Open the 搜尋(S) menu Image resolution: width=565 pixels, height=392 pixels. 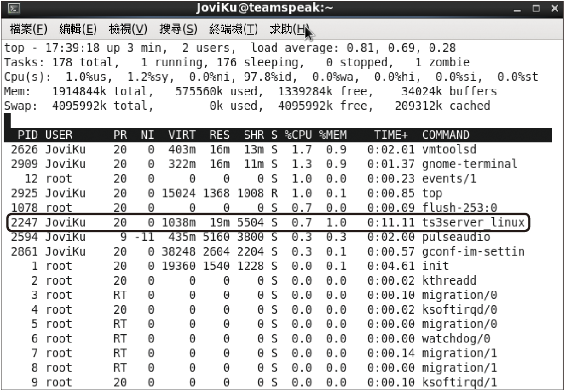point(178,29)
